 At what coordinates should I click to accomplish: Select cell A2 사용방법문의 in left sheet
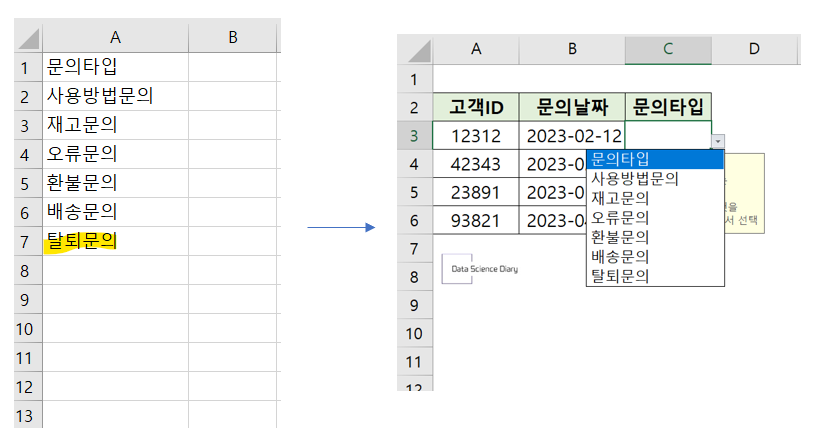pos(116,96)
